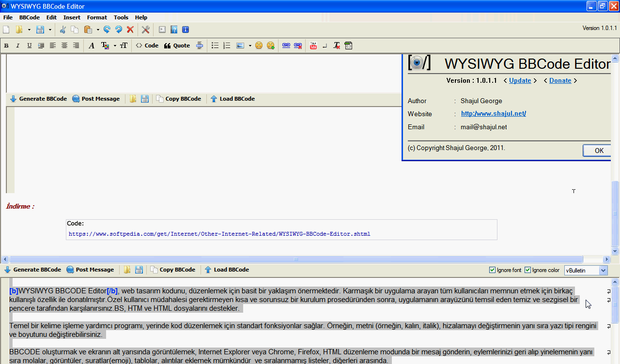Open the BBCode menu

[x=30, y=17]
